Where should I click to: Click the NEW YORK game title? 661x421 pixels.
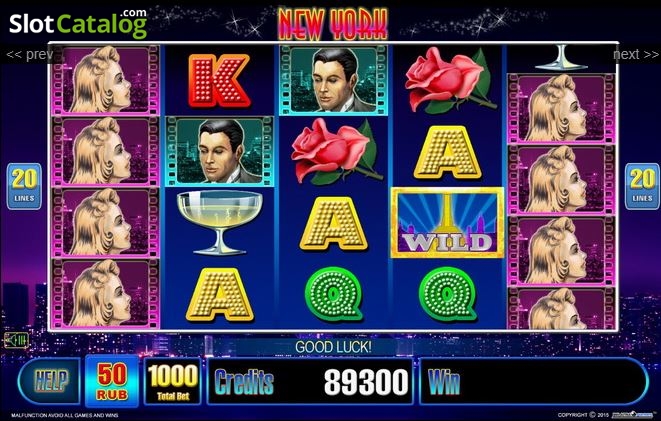tap(333, 24)
